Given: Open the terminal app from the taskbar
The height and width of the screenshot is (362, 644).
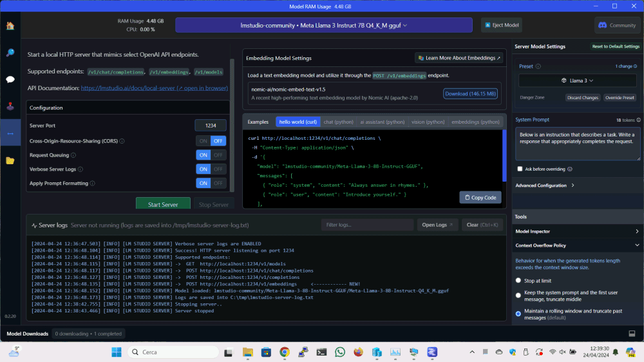Looking at the screenshot, I should coord(321,352).
